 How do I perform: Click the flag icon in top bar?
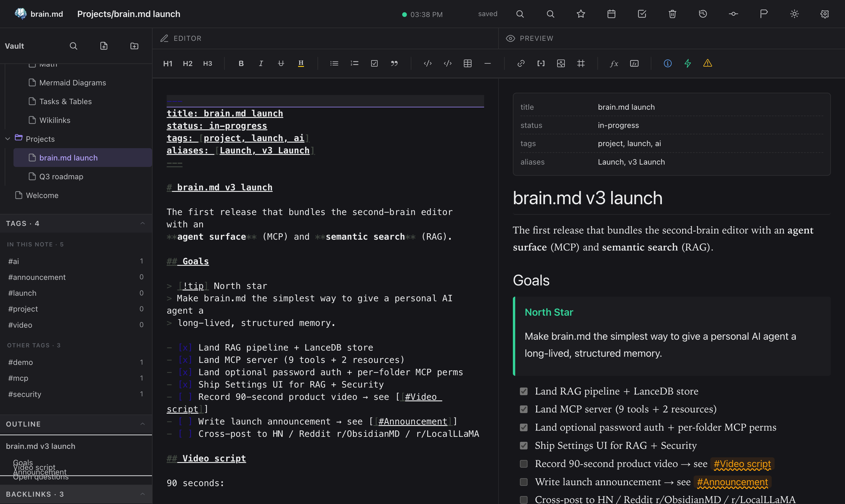coord(764,14)
